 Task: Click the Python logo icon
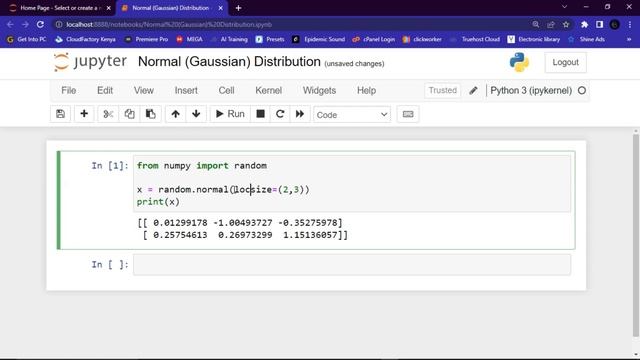click(x=519, y=62)
